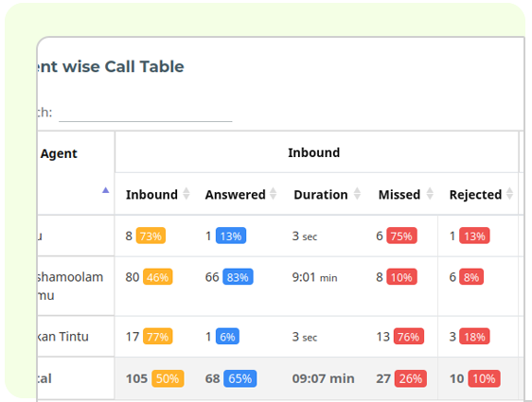The image size is (532, 402).
Task: Click the 9:01 min duration cell
Action: point(315,277)
